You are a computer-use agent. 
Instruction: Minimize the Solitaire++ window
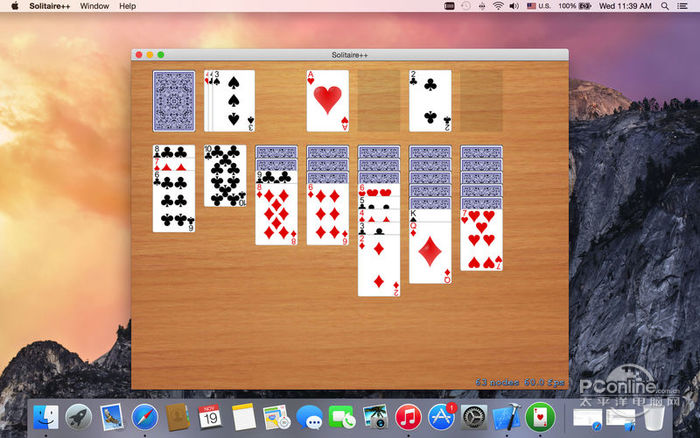150,54
